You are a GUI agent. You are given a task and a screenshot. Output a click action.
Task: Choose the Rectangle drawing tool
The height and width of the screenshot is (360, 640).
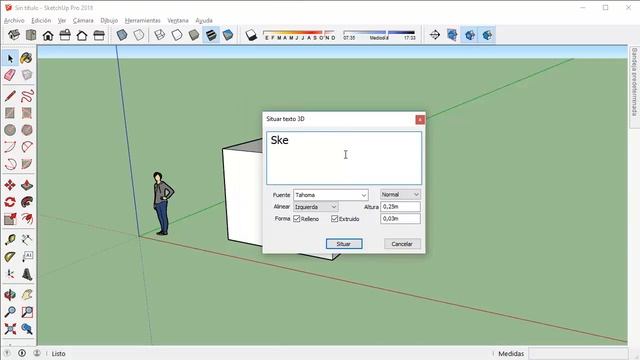coord(10,113)
